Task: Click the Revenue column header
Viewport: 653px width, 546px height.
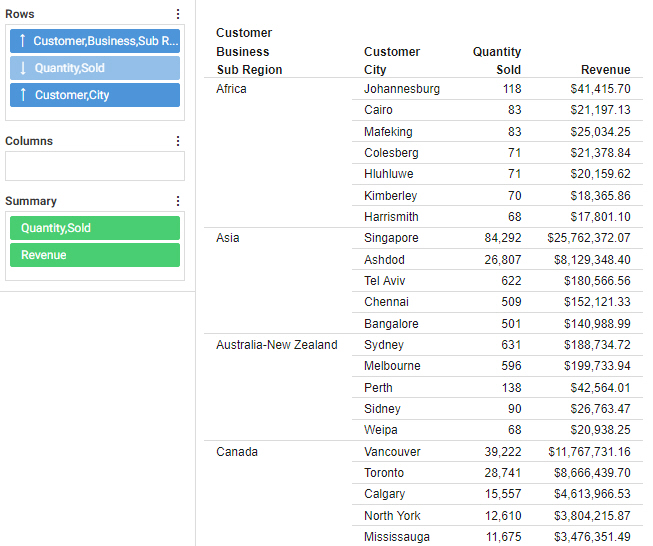Action: (x=605, y=70)
